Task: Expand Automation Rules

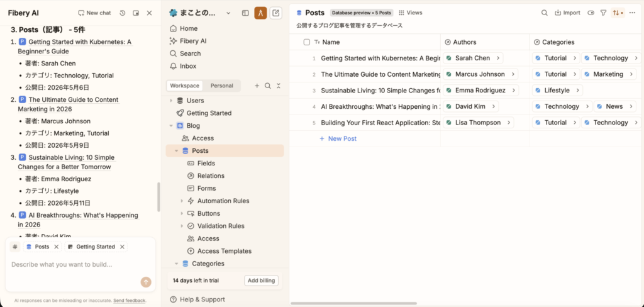Action: click(182, 201)
